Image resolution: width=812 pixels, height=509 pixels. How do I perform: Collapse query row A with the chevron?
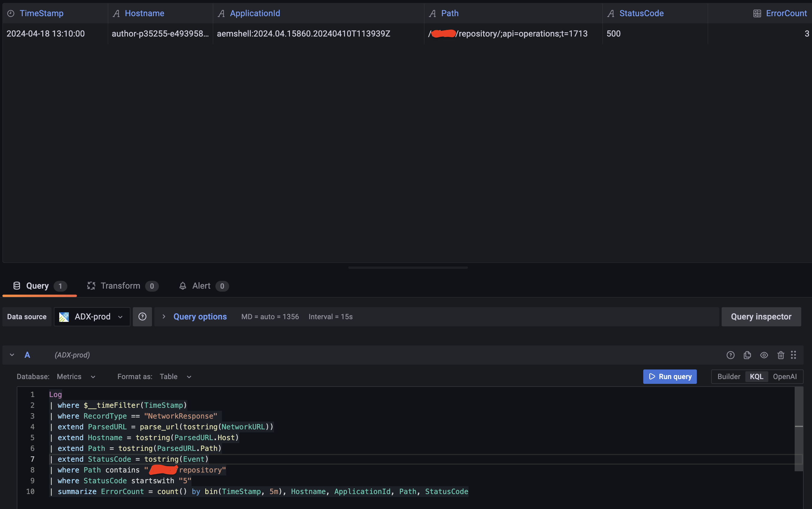pos(12,355)
